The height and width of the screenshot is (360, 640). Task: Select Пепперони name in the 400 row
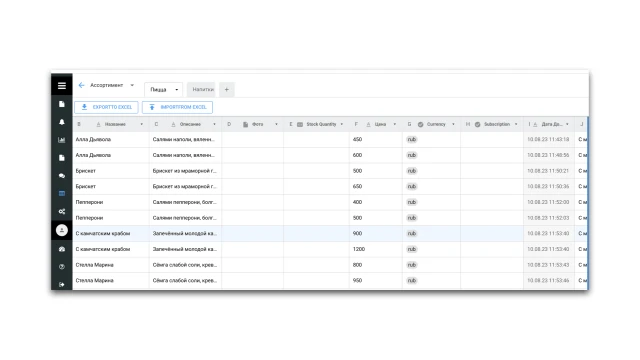(89, 202)
